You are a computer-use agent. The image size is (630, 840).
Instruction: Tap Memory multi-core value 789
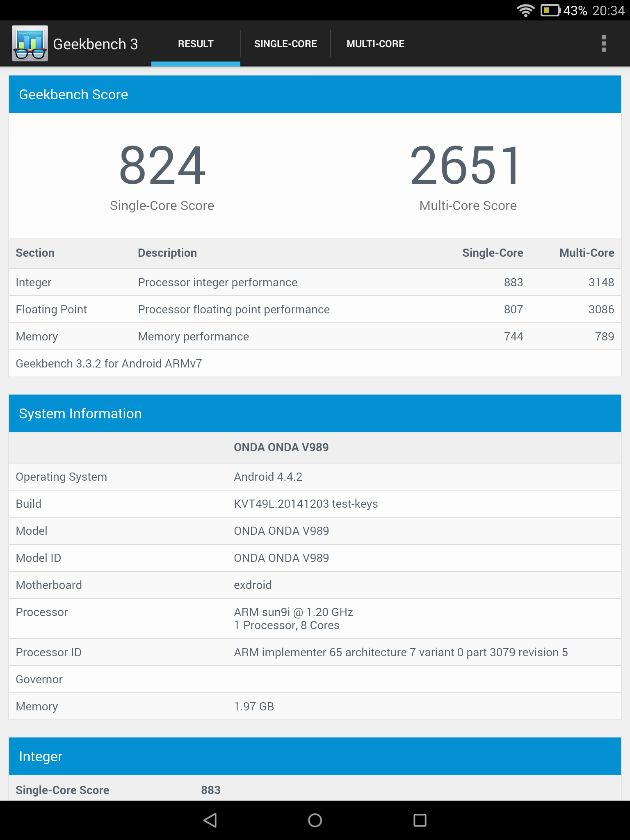tap(605, 336)
